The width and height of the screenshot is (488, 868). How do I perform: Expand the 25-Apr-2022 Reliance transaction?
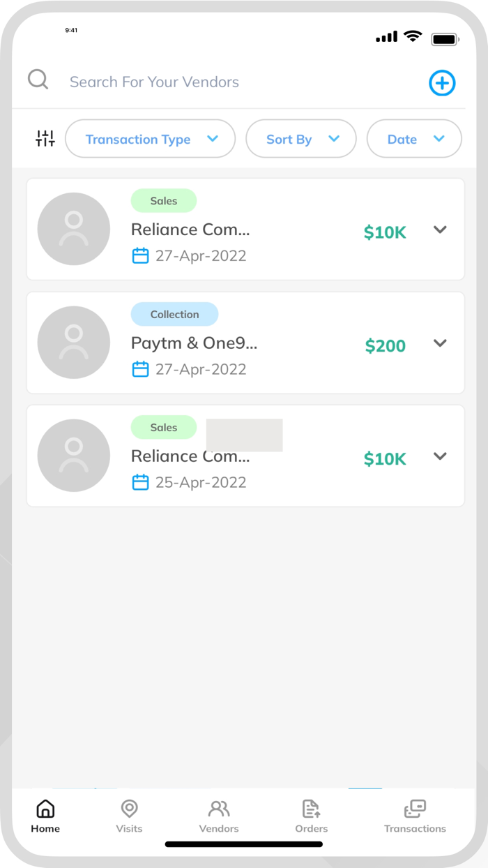coord(440,456)
